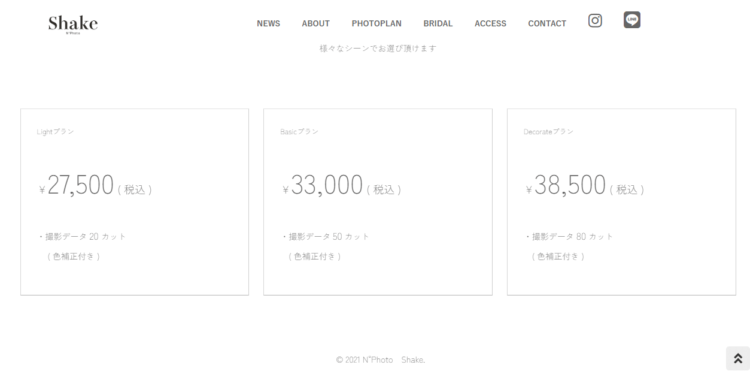Select the CONTACT menu item

click(x=547, y=23)
